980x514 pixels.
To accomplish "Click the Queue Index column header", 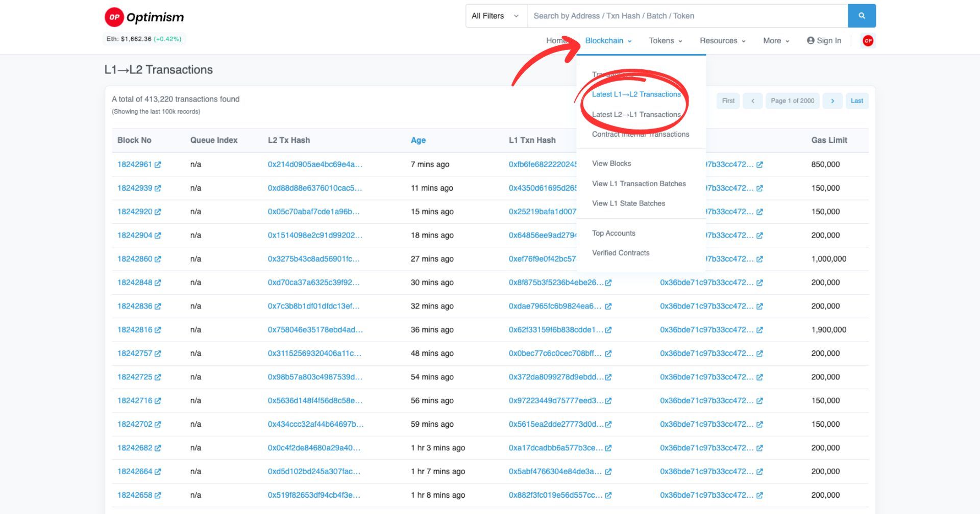I will pyautogui.click(x=214, y=140).
